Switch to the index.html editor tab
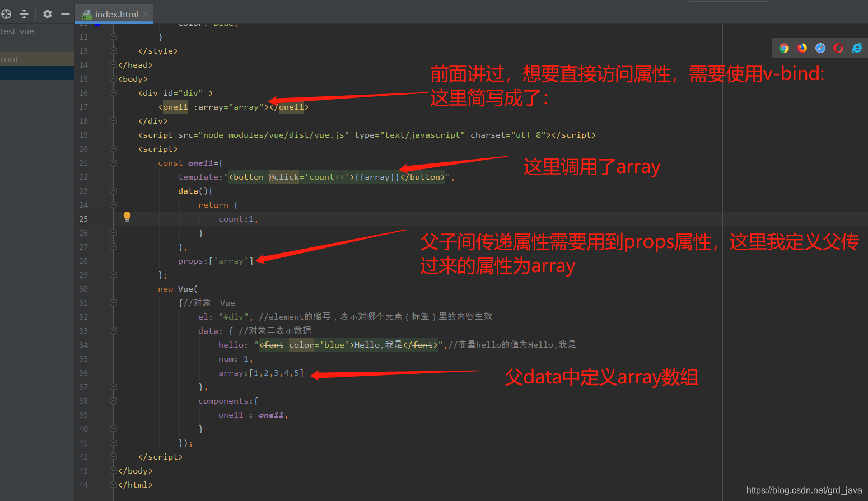The width and height of the screenshot is (868, 501). coord(114,14)
